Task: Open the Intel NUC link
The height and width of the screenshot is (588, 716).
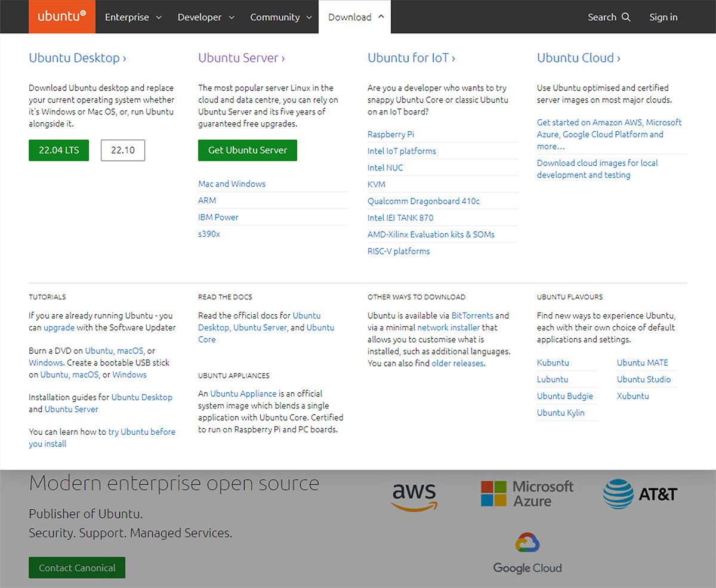Action: point(385,168)
